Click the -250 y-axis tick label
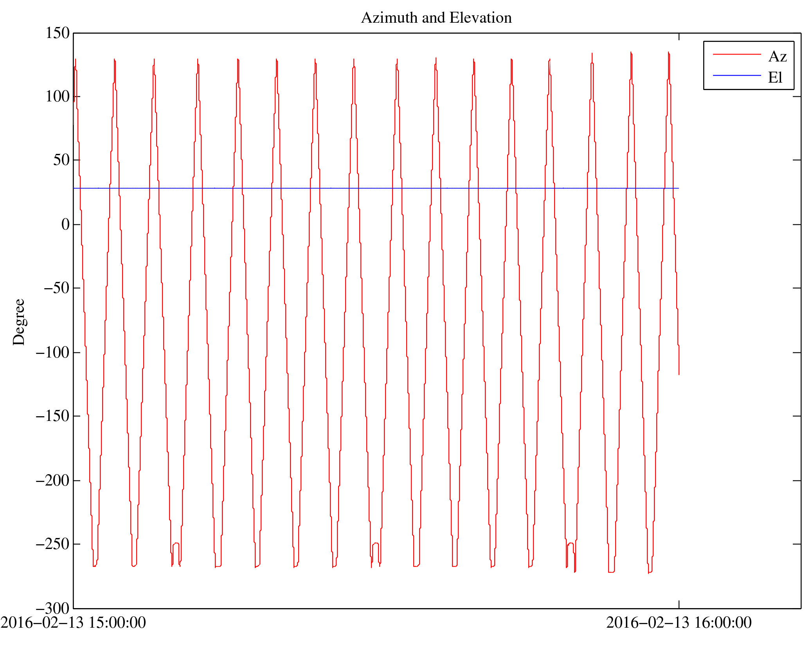This screenshot has width=812, height=659. [x=52, y=544]
